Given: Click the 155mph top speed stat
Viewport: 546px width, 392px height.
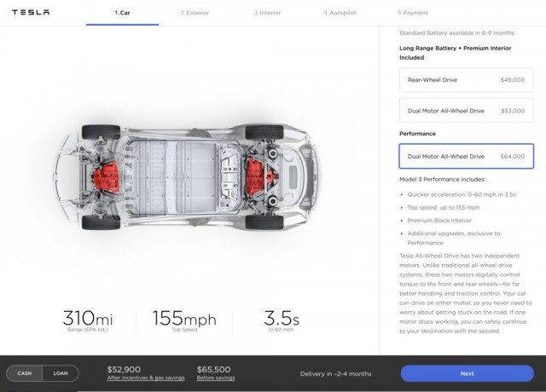Looking at the screenshot, I should [183, 320].
